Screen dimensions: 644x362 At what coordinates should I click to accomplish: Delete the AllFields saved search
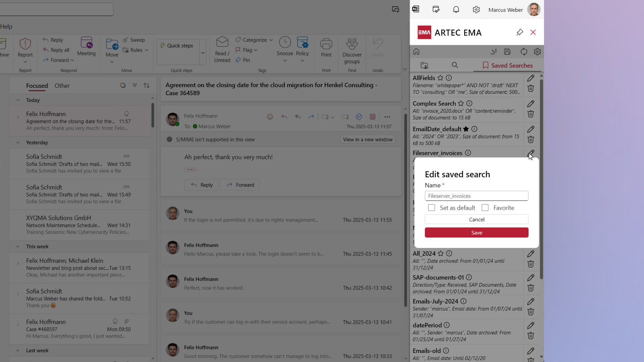[x=531, y=88]
